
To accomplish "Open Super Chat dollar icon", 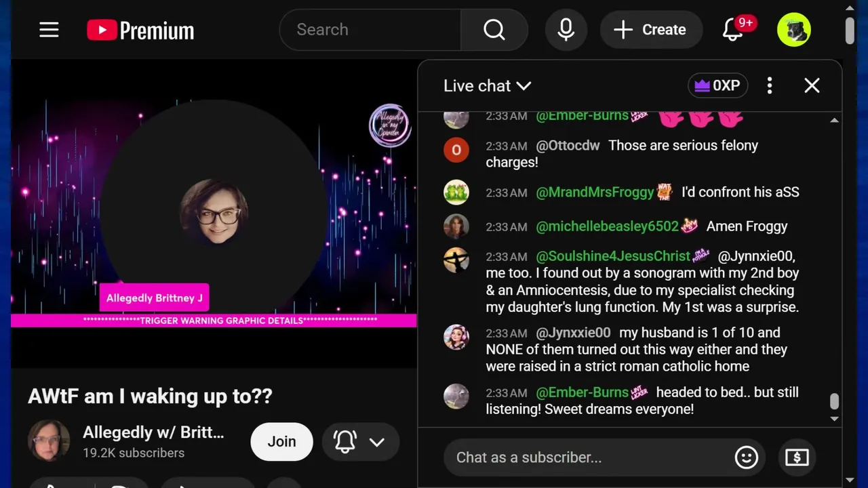I will [x=797, y=457].
